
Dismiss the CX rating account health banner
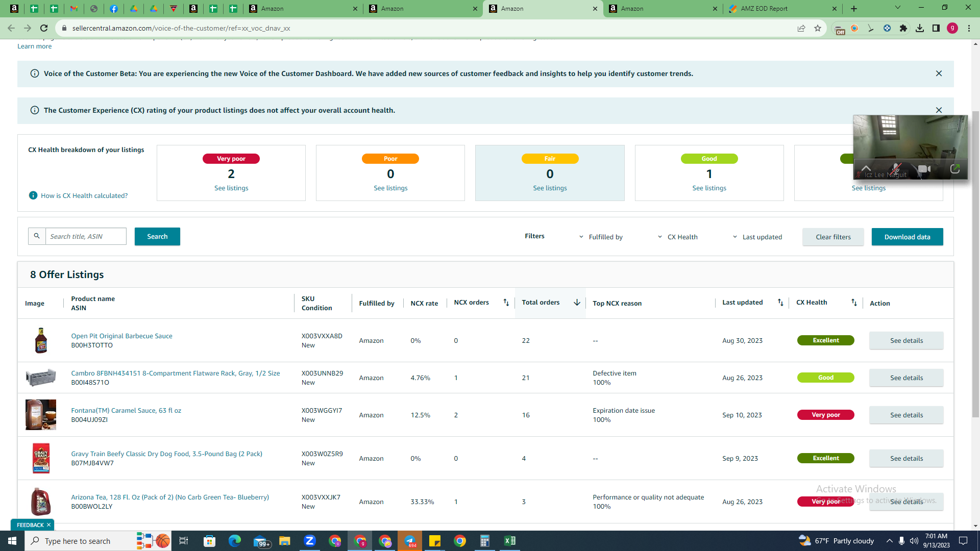pos(939,110)
